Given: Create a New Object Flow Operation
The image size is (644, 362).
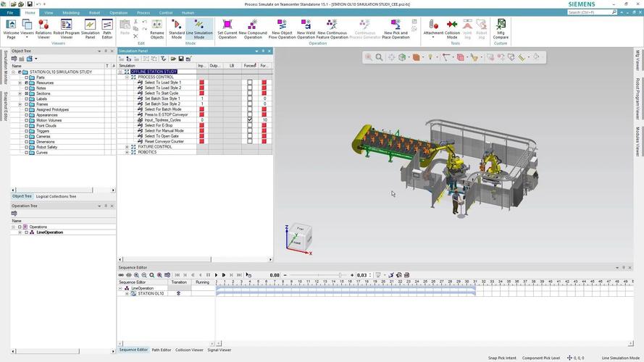Looking at the screenshot, I should tap(282, 29).
